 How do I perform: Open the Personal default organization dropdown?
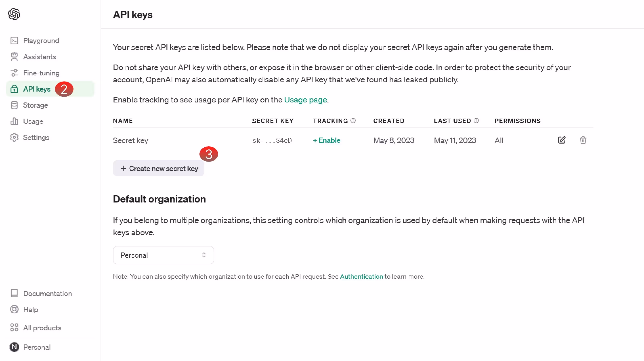(x=163, y=255)
